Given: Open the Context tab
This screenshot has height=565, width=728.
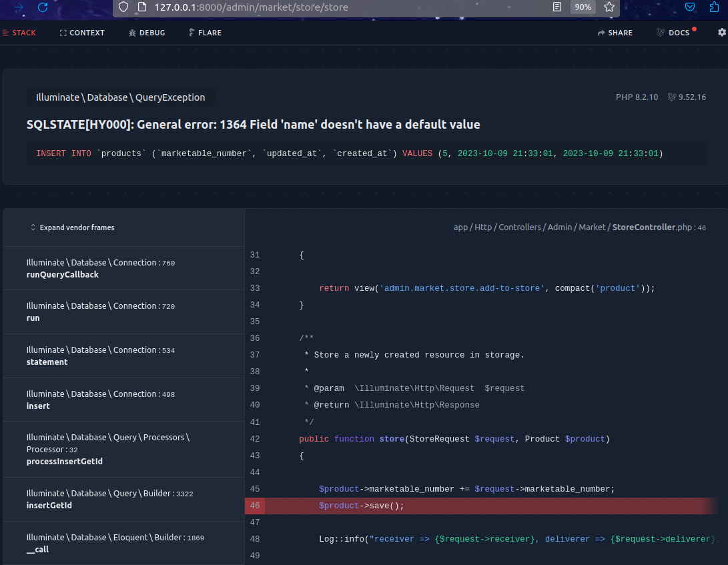Looking at the screenshot, I should point(82,33).
